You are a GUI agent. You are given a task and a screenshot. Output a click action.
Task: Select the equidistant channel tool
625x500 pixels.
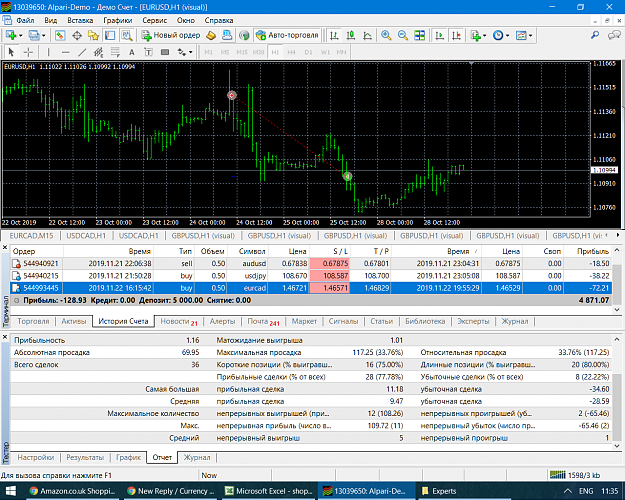pyautogui.click(x=98, y=52)
